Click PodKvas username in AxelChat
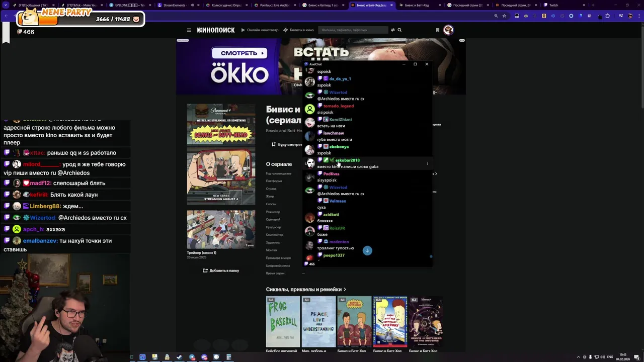Screen dimensions: 644x362 331,174
